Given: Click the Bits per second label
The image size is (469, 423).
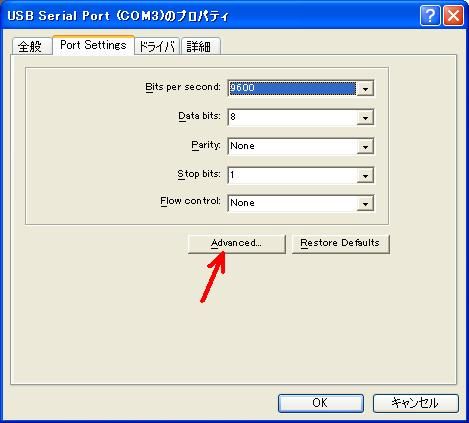Looking at the screenshot, I should tap(183, 87).
